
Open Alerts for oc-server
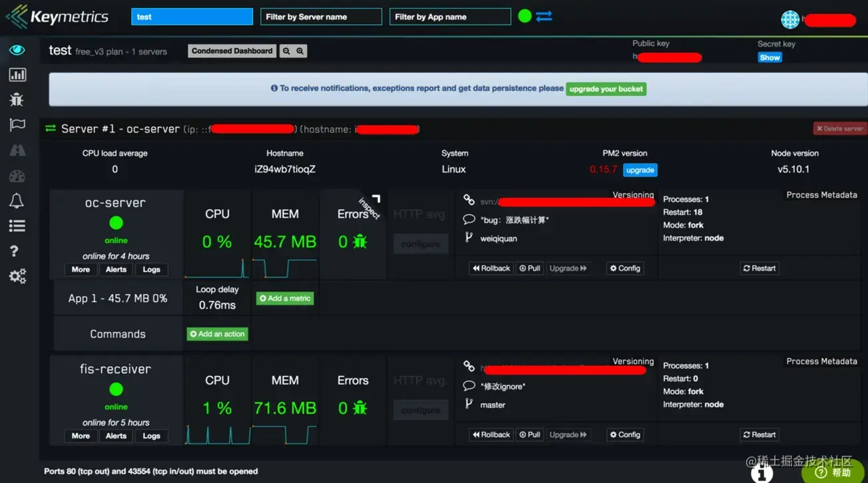click(x=116, y=269)
